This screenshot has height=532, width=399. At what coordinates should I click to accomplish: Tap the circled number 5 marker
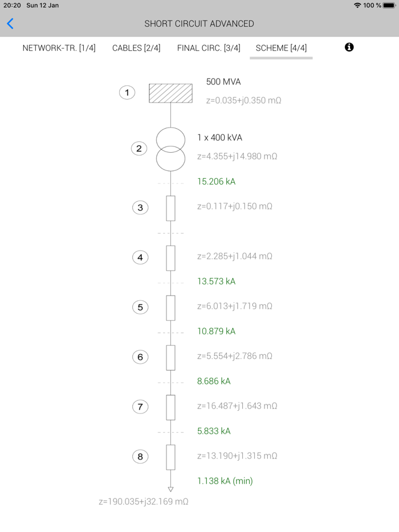140,307
